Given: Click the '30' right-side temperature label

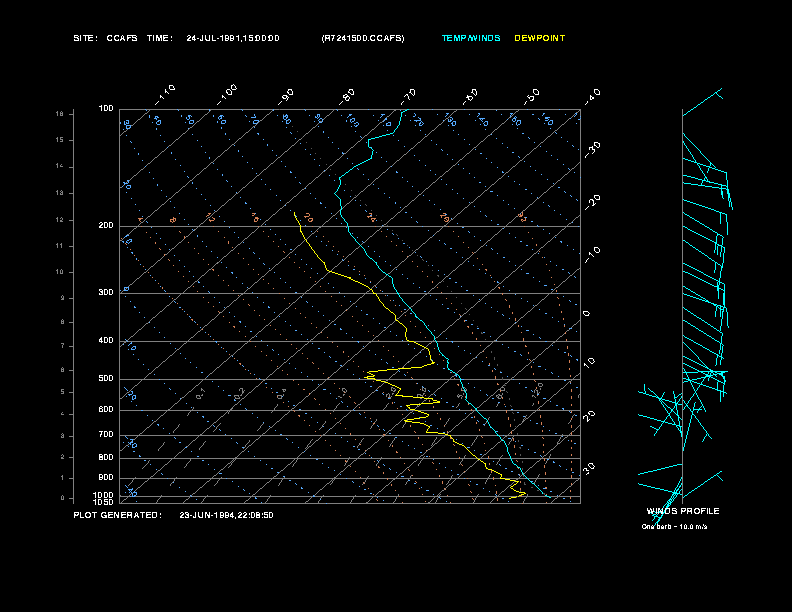Looking at the screenshot, I should tap(589, 468).
